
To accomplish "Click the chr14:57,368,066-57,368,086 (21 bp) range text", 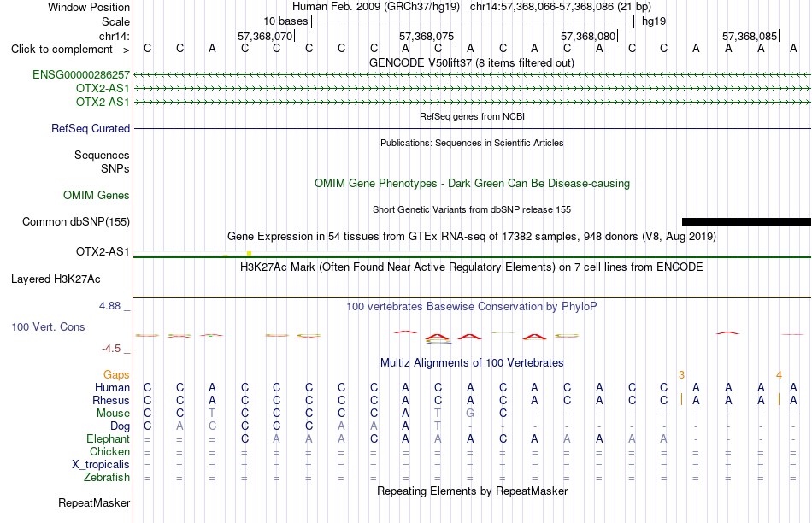I will click(x=561, y=7).
